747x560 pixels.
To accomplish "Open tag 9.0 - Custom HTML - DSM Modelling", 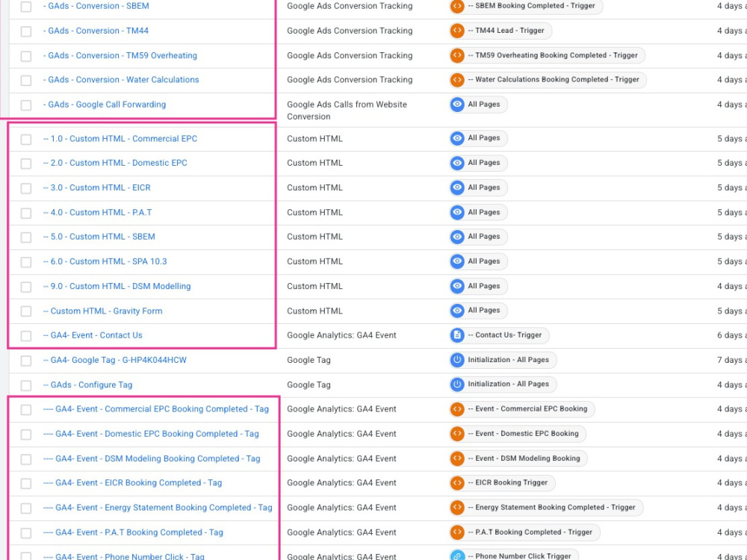I will pyautogui.click(x=117, y=286).
